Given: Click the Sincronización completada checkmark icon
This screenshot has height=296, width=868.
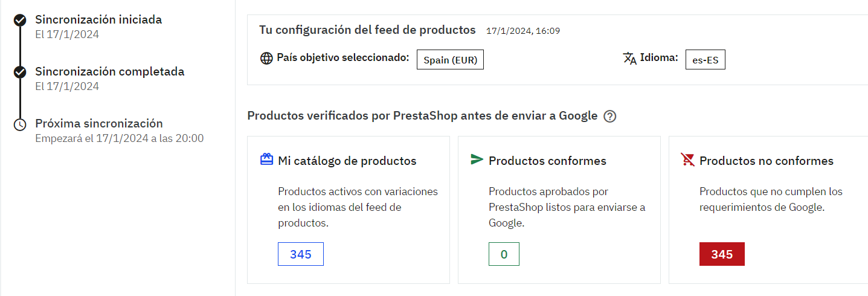Looking at the screenshot, I should coord(20,72).
